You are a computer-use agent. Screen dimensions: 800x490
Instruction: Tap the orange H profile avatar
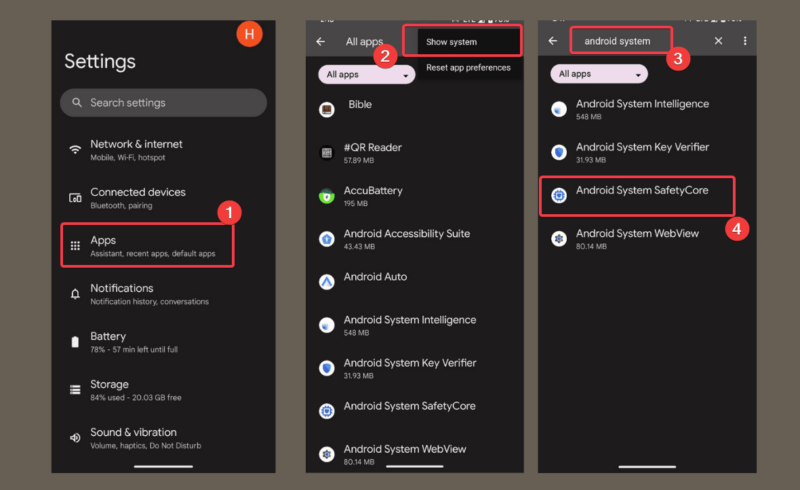click(249, 34)
